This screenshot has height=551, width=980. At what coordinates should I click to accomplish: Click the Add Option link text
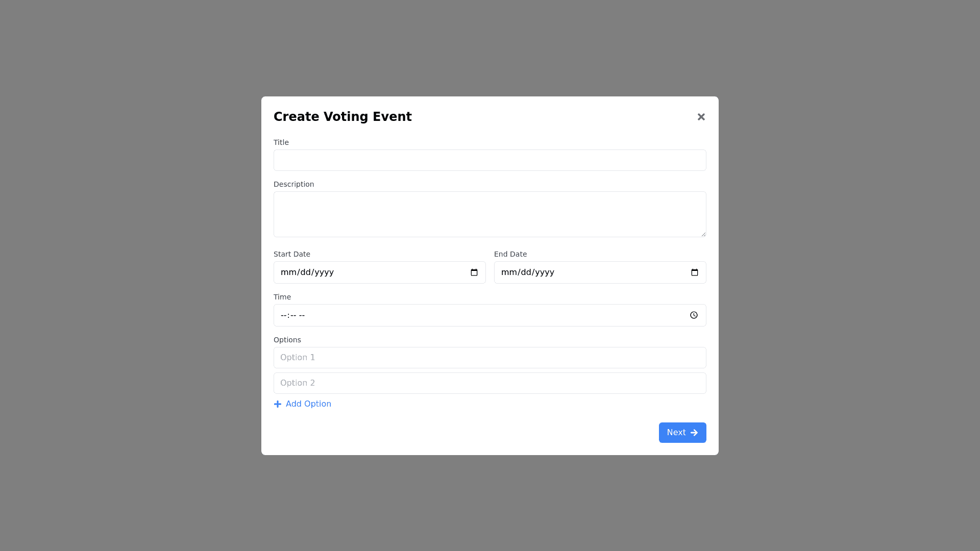[x=308, y=404]
